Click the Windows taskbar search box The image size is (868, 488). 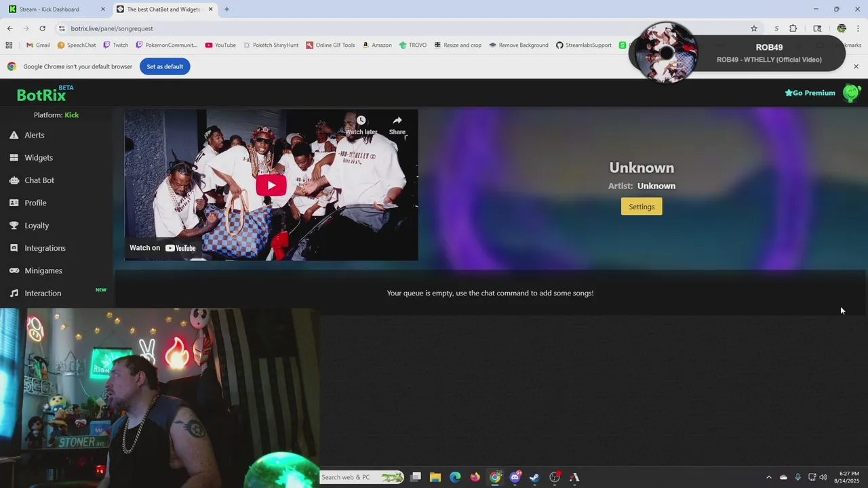pyautogui.click(x=361, y=477)
